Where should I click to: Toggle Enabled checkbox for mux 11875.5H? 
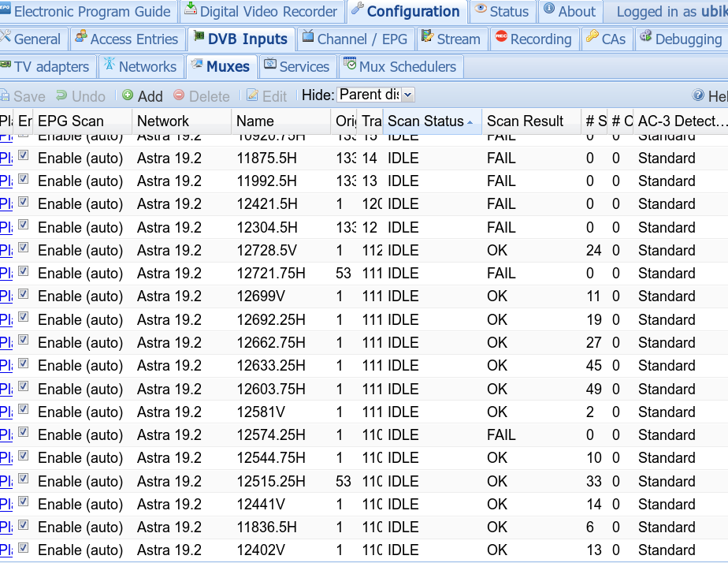point(23,155)
